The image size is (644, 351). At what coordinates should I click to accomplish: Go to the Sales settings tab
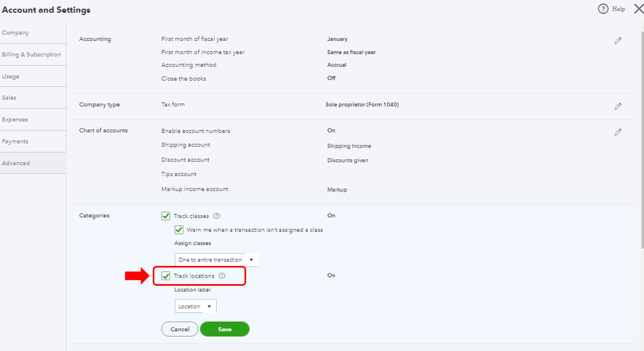click(x=9, y=98)
